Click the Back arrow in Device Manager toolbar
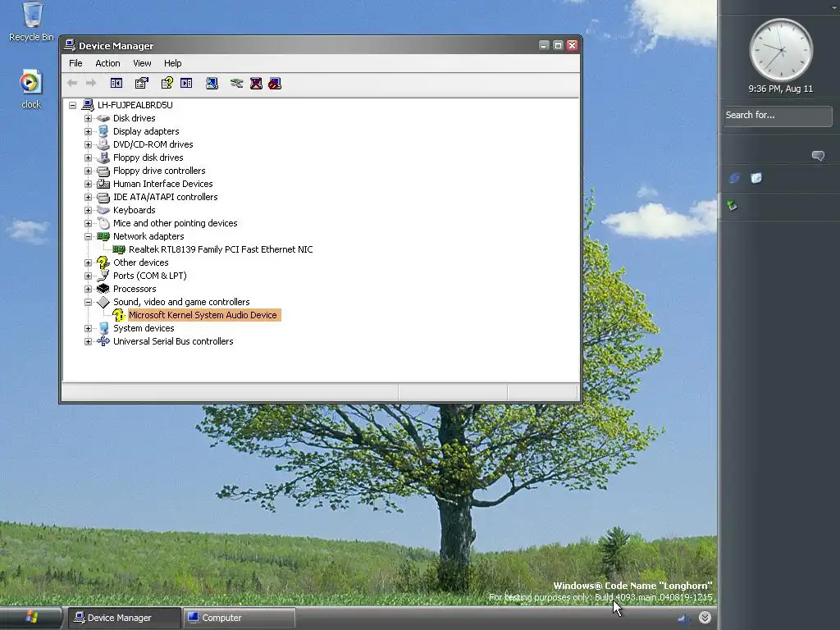The image size is (840, 630). click(x=72, y=83)
